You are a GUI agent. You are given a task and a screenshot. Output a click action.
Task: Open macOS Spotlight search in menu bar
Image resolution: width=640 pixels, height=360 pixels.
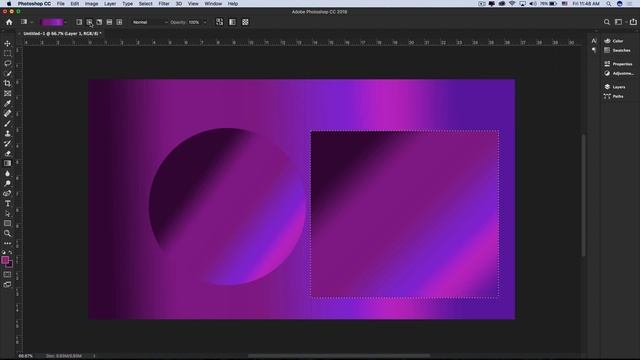point(609,4)
